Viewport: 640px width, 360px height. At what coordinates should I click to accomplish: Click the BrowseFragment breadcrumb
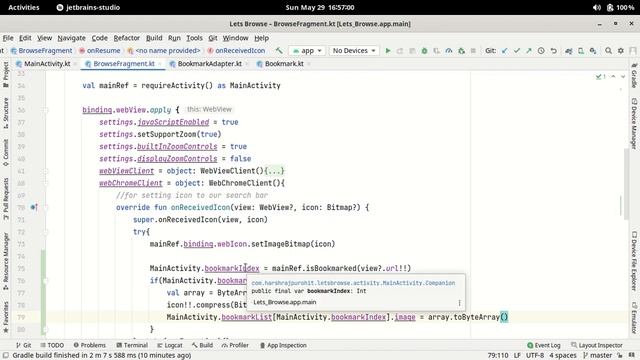41,51
